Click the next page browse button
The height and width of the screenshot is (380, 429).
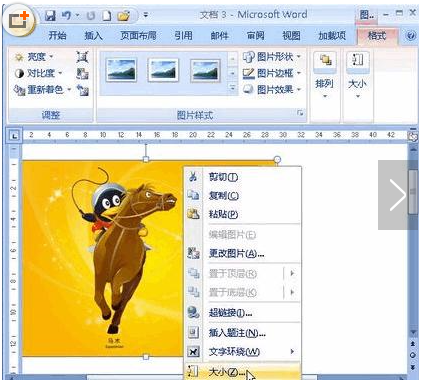tap(413, 367)
